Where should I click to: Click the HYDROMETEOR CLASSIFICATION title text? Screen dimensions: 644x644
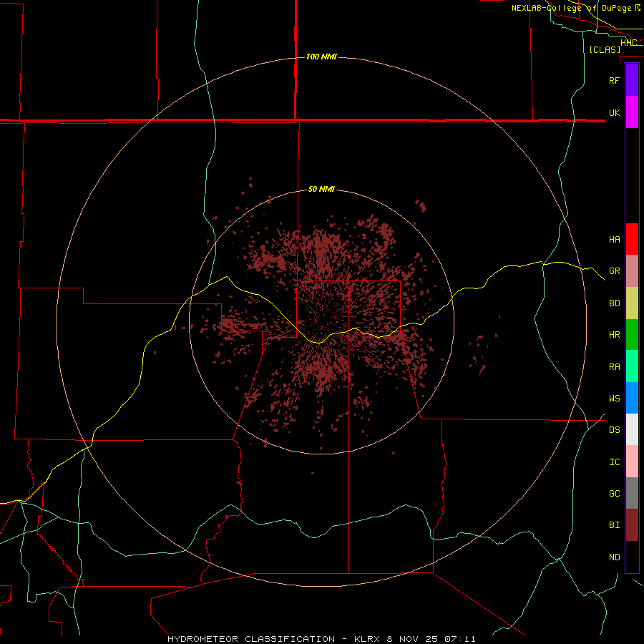(251, 639)
